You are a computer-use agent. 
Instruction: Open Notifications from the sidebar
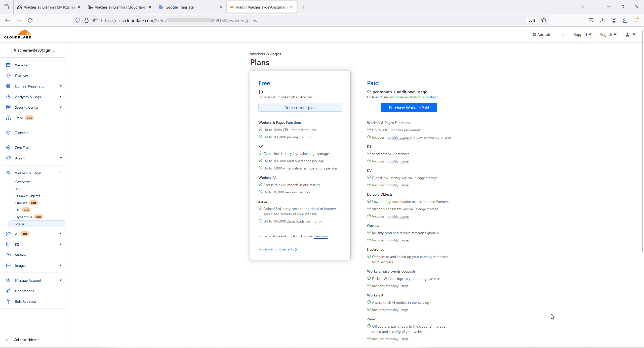(x=24, y=291)
